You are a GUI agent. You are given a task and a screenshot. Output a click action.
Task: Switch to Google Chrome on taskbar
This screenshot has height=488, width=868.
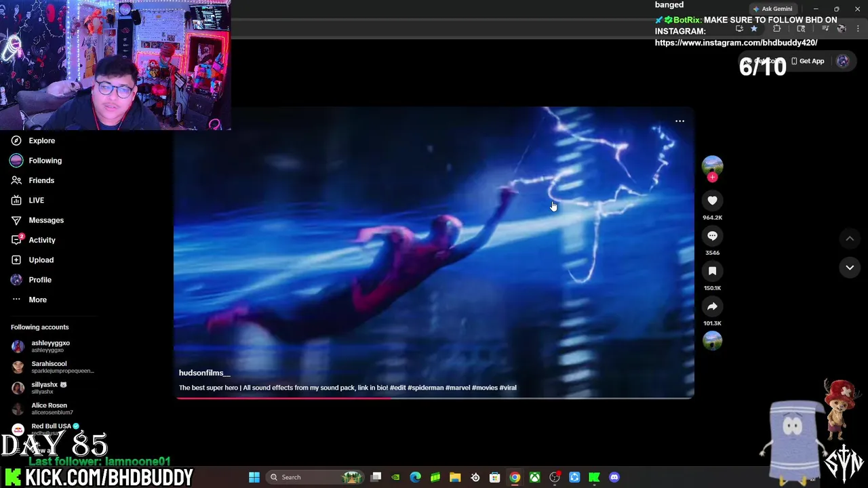515,477
